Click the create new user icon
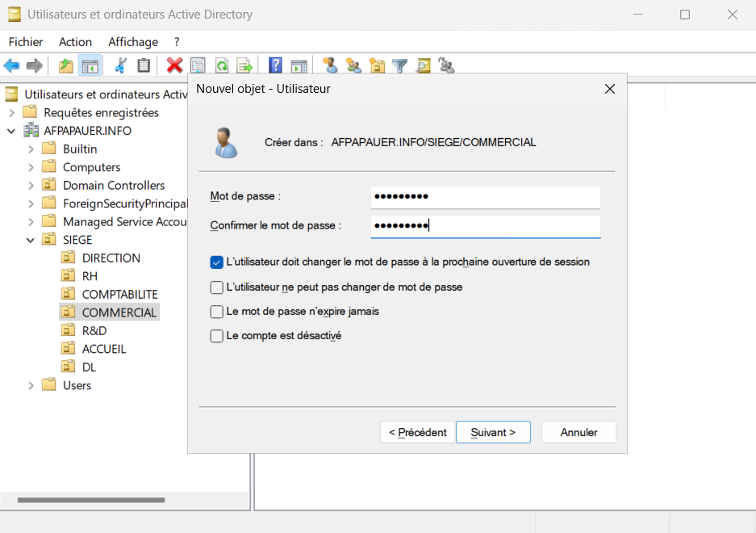 tap(329, 65)
